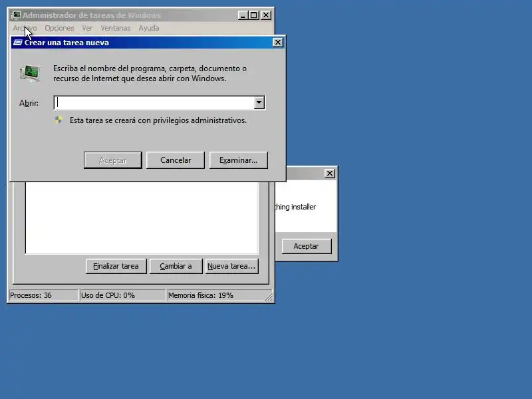Screen dimensions: 532x399
Task: Click the computer monitor Run icon
Action: pyautogui.click(x=30, y=74)
